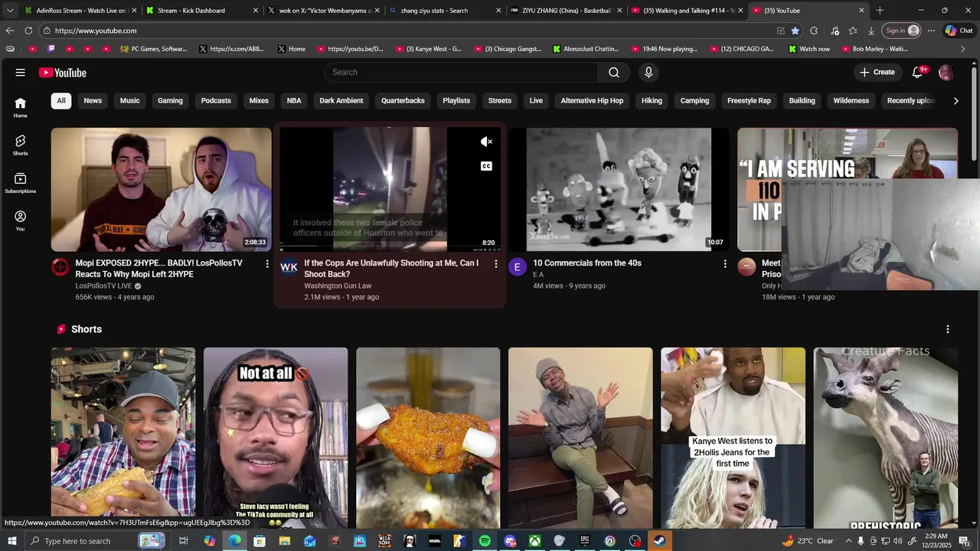
Task: Reload the page in the browser
Action: 28,31
